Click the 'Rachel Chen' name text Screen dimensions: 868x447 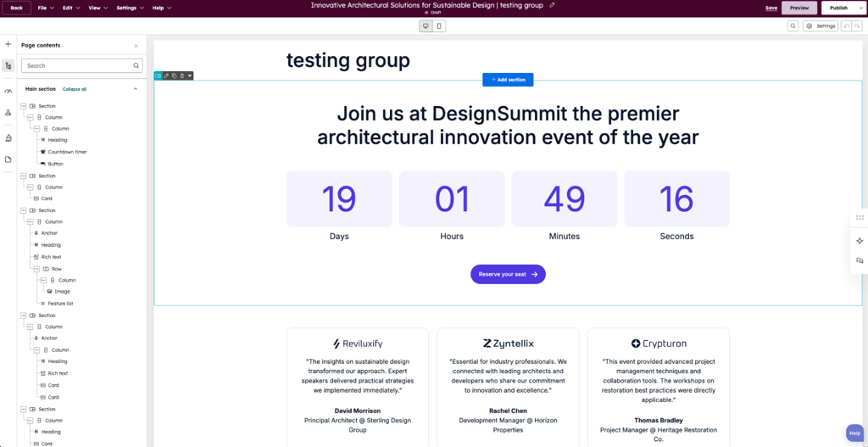508,411
